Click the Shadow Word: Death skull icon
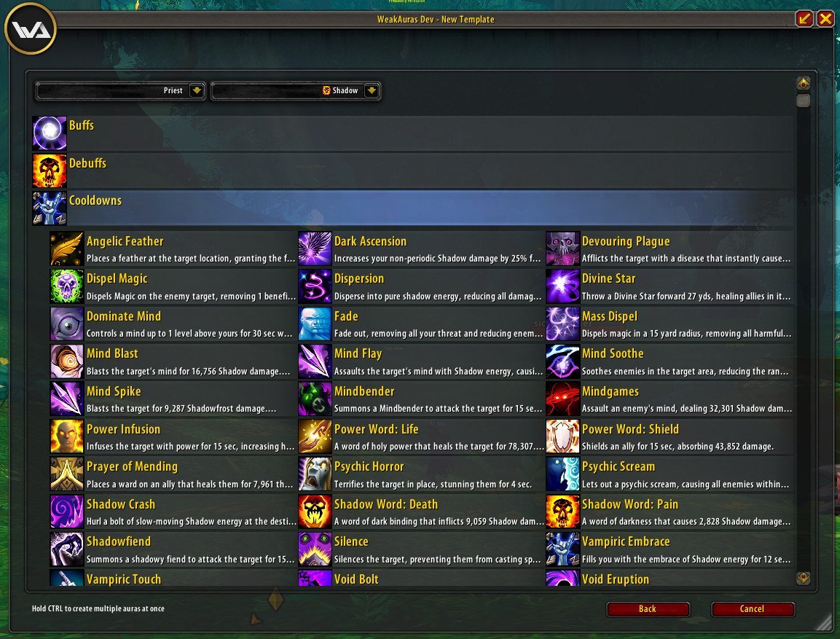 315,511
